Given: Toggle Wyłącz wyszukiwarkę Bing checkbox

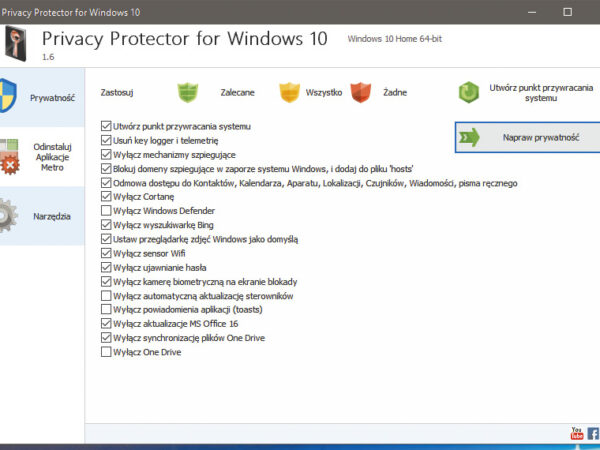Looking at the screenshot, I should click(x=106, y=225).
